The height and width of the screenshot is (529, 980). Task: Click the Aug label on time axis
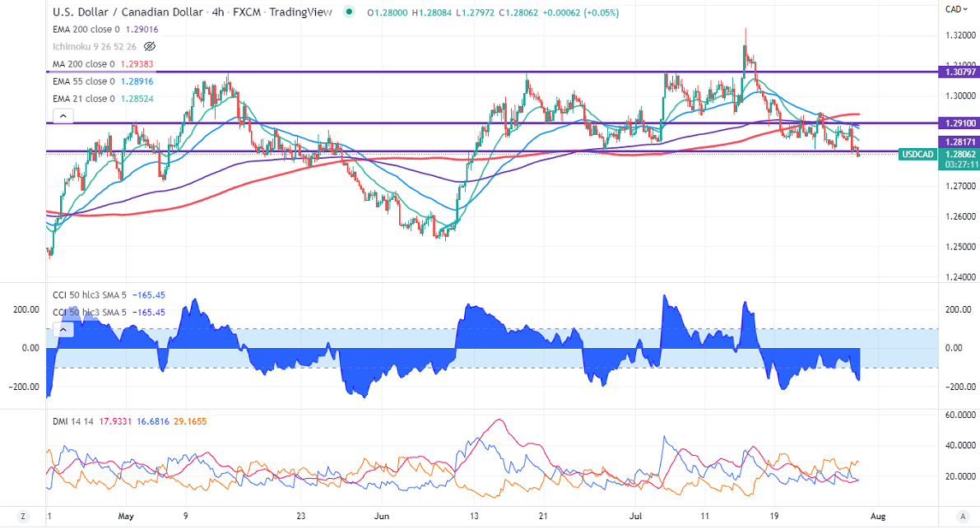point(878,517)
